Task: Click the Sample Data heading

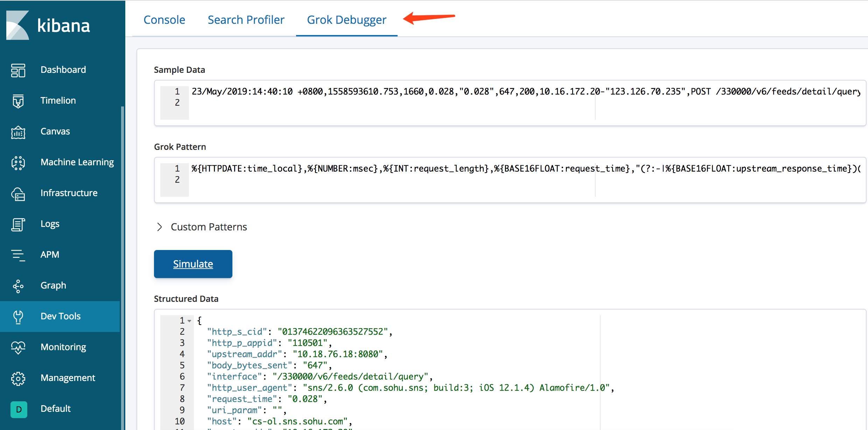Action: pos(180,70)
